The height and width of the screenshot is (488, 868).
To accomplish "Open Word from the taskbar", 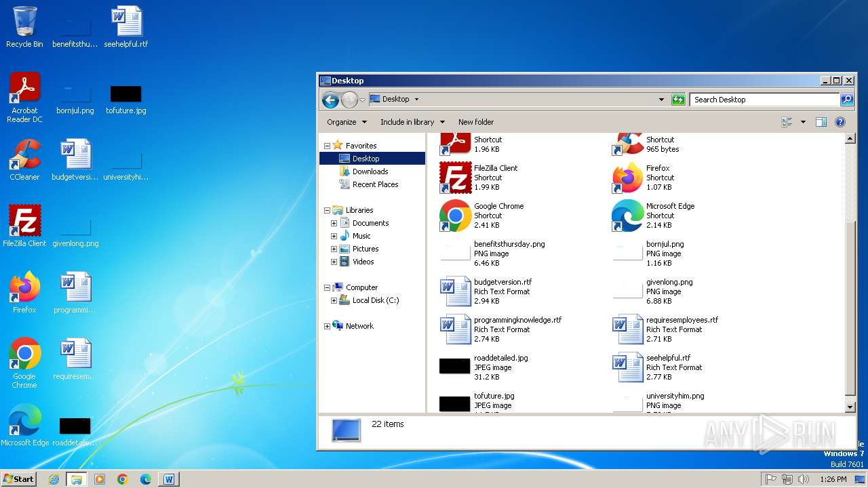I will click(x=169, y=479).
